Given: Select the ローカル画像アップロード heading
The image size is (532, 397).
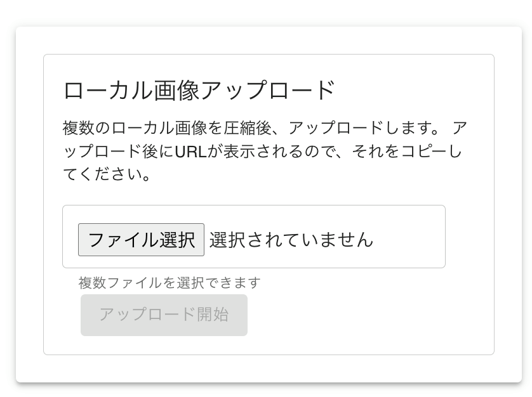Looking at the screenshot, I should [x=199, y=91].
